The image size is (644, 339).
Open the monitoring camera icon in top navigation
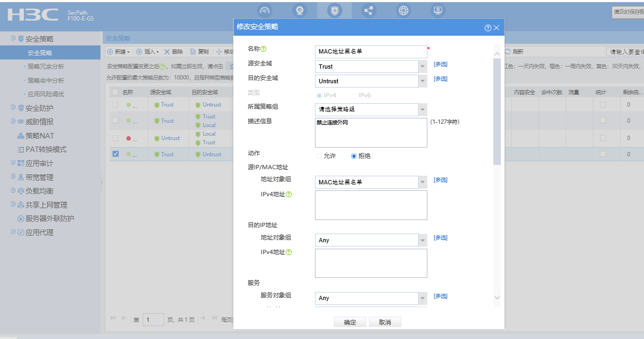300,11
